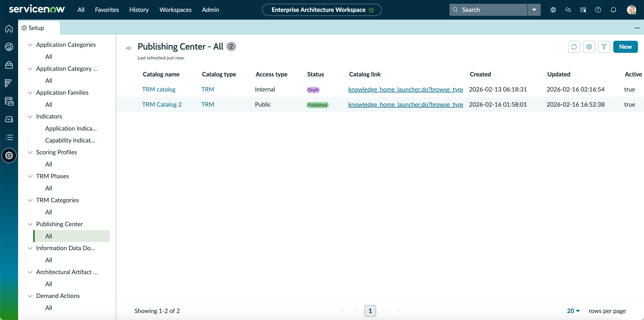Open notifications bell icon
This screenshot has height=320, width=644.
pyautogui.click(x=613, y=10)
